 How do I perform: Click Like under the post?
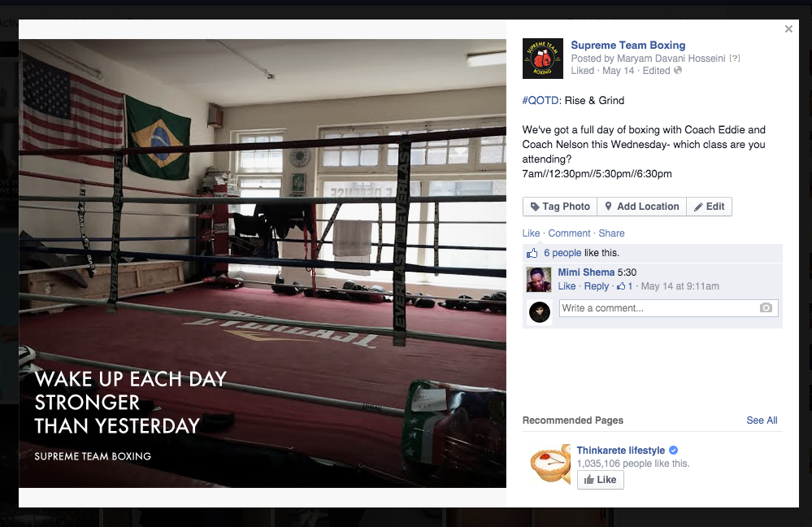pyautogui.click(x=531, y=233)
